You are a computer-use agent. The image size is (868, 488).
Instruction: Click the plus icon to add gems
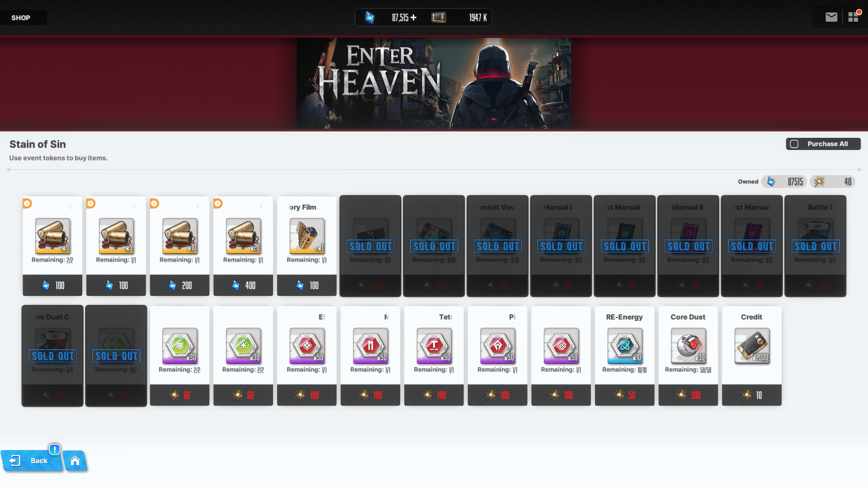[414, 18]
